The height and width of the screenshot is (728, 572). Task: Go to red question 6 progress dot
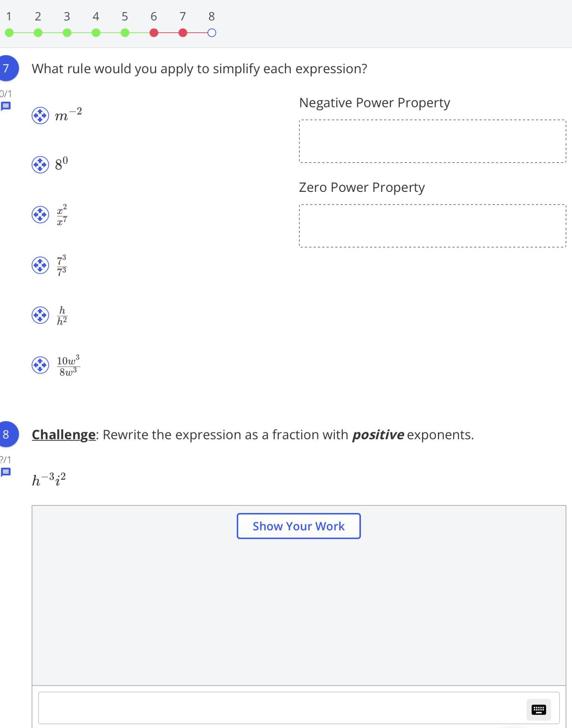154,33
